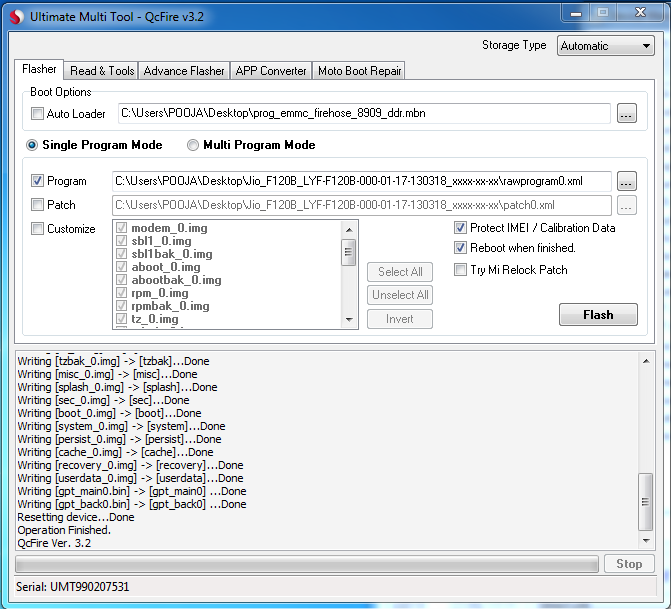Viewport: 671px width, 609px height.
Task: Click the flashing progress bar
Action: coord(307,564)
